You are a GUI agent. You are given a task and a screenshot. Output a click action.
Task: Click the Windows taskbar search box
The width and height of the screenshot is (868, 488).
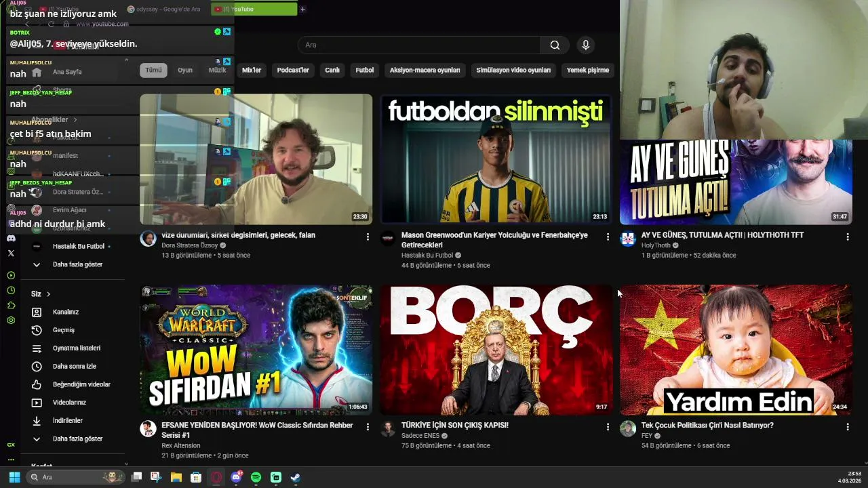76,477
